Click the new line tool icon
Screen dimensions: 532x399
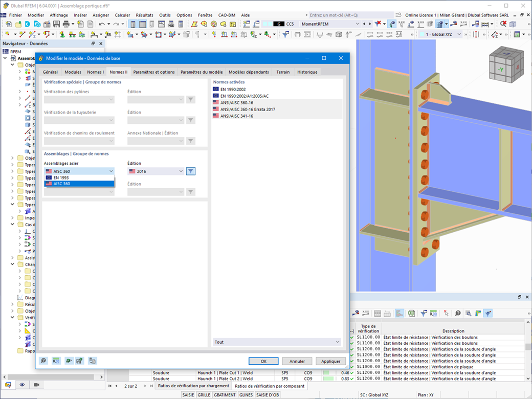pyautogui.click(x=23, y=34)
